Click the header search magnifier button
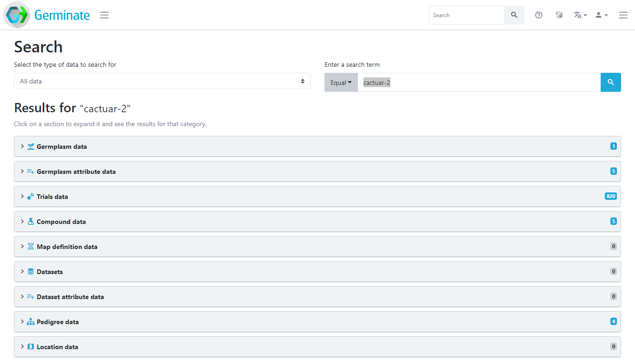635x364 pixels. [514, 15]
